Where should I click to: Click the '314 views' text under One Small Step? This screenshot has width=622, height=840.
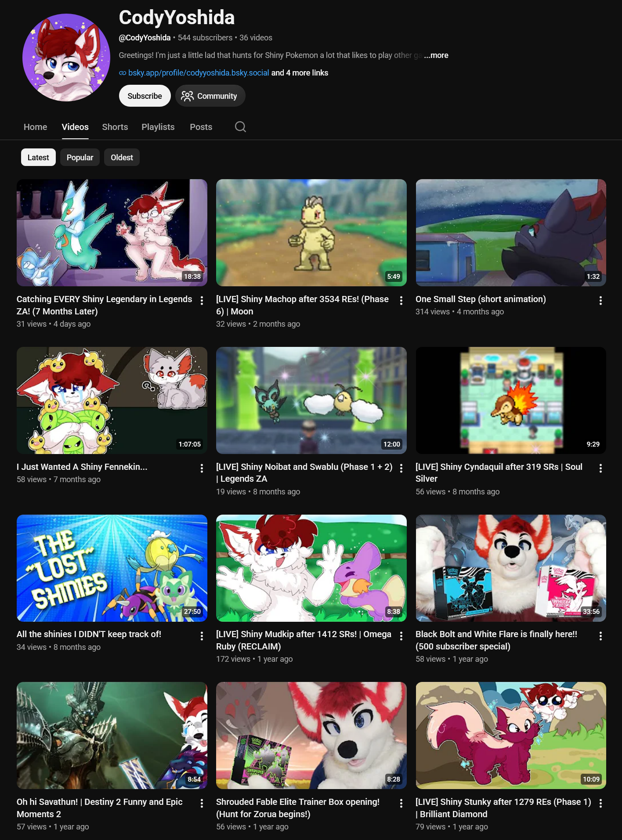coord(433,312)
